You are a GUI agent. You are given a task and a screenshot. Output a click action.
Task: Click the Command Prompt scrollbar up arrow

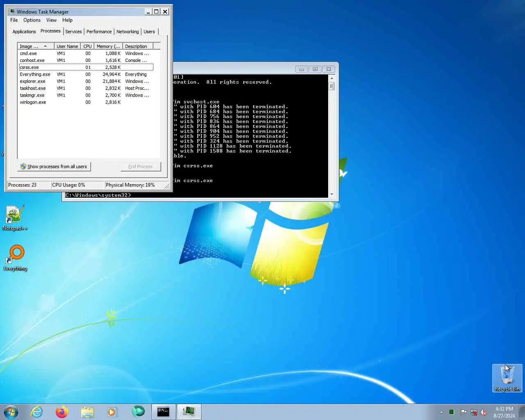332,78
